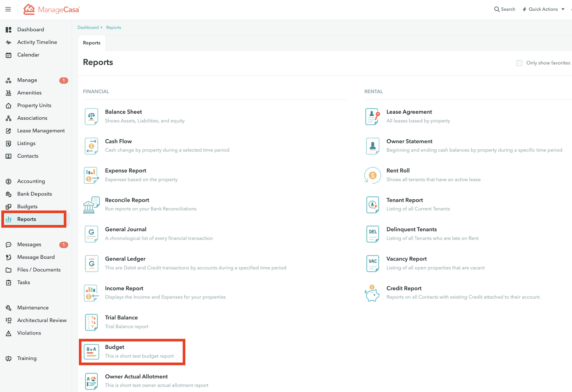Open the Budget report entry
The width and height of the screenshot is (572, 392).
click(x=115, y=347)
